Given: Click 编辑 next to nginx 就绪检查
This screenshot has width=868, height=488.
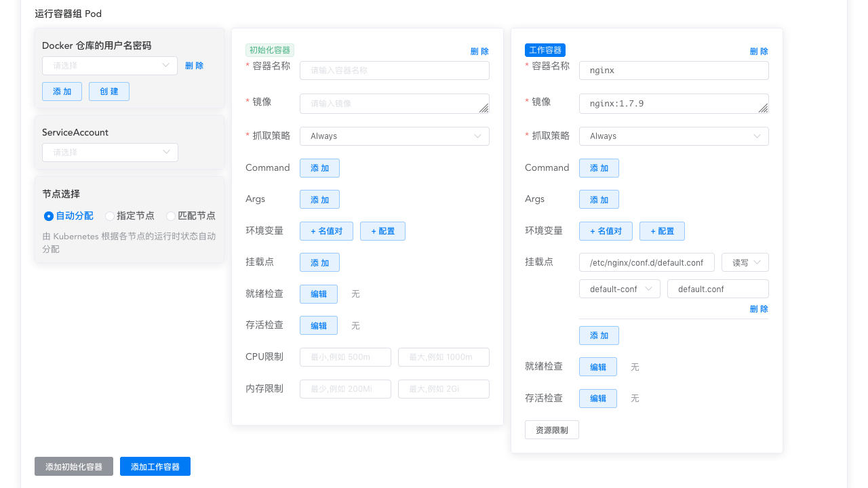Looking at the screenshot, I should click(598, 367).
